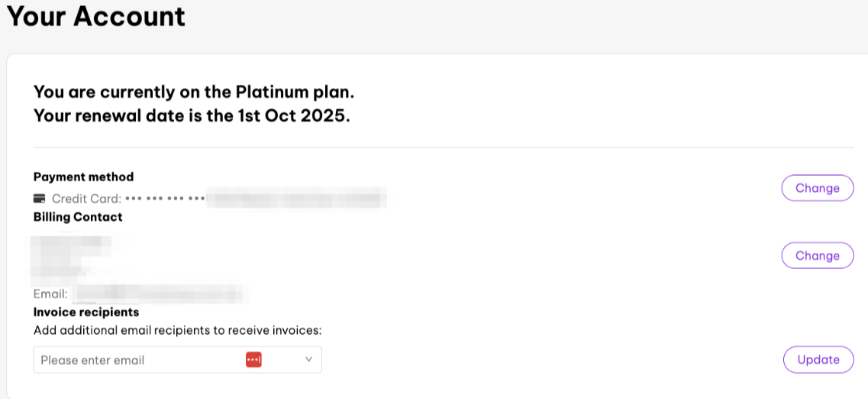Click the 'Billing Contact' section label
868x399 pixels.
(x=78, y=217)
